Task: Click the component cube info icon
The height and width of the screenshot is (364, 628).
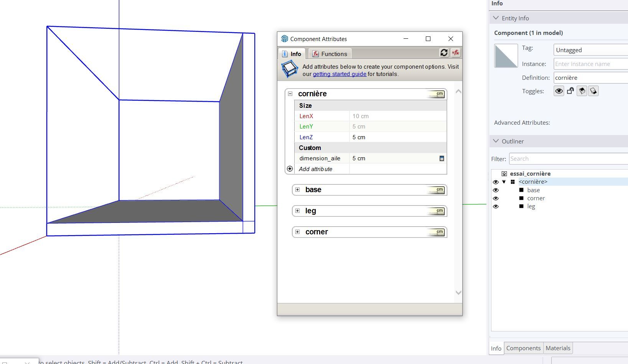Action: tap(290, 69)
